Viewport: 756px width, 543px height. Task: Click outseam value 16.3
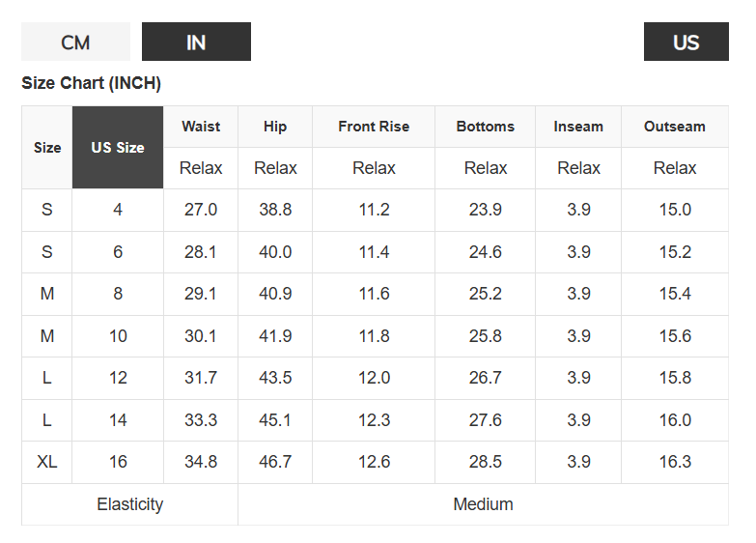tap(675, 462)
